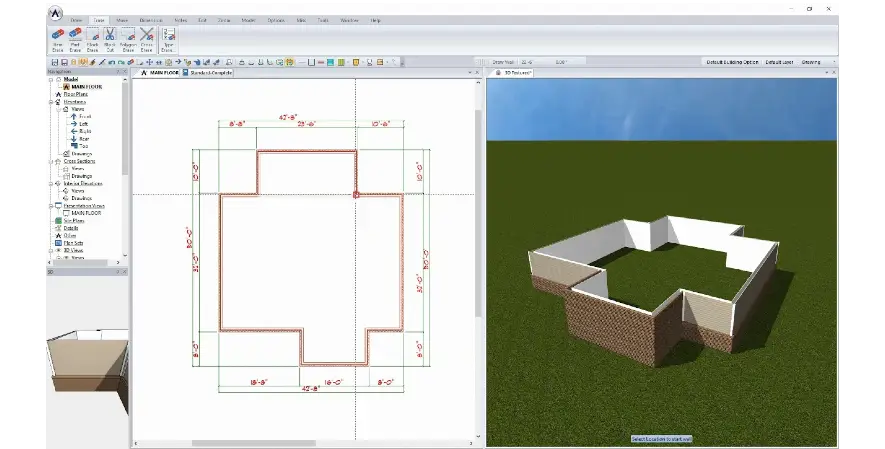
Task: Select the Part Erase tool
Action: (75, 40)
